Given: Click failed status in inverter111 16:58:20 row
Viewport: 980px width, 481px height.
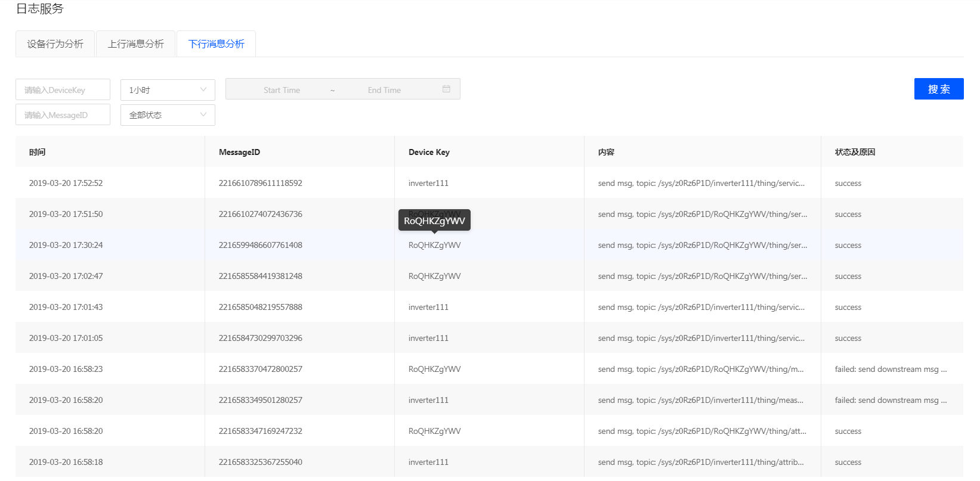Looking at the screenshot, I should click(x=891, y=400).
